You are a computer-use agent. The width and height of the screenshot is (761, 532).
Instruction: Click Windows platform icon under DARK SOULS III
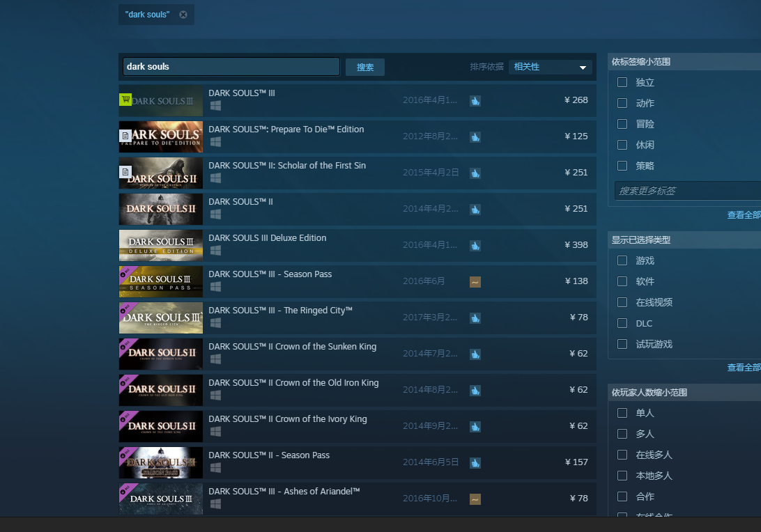[215, 105]
